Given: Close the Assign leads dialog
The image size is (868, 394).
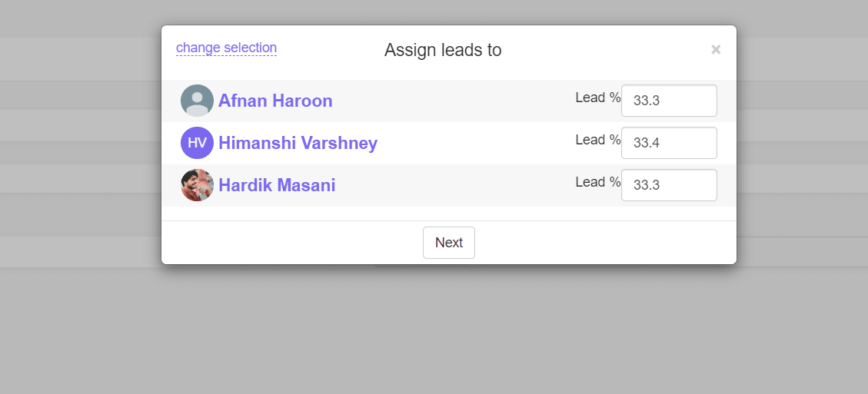Looking at the screenshot, I should [716, 50].
